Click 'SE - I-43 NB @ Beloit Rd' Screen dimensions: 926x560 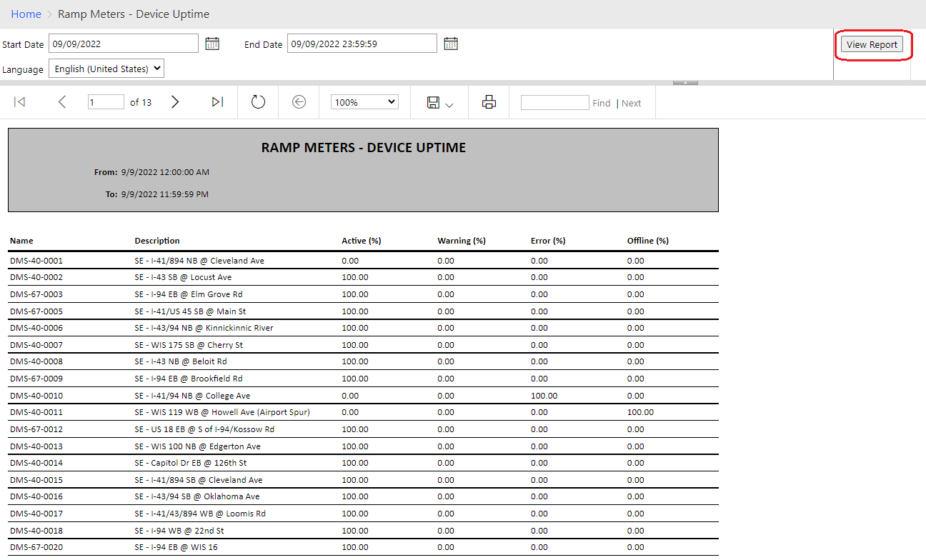coord(181,361)
